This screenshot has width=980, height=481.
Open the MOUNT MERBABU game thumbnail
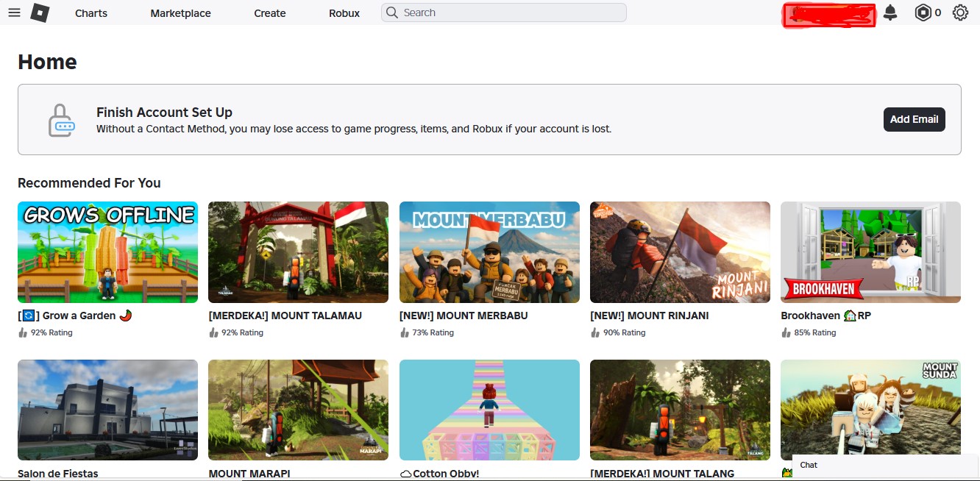coord(489,252)
